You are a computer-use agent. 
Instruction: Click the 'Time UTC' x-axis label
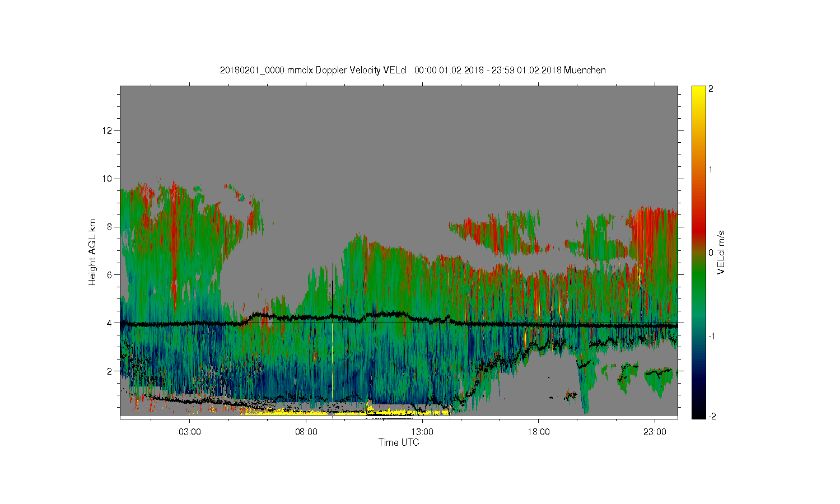point(399,442)
